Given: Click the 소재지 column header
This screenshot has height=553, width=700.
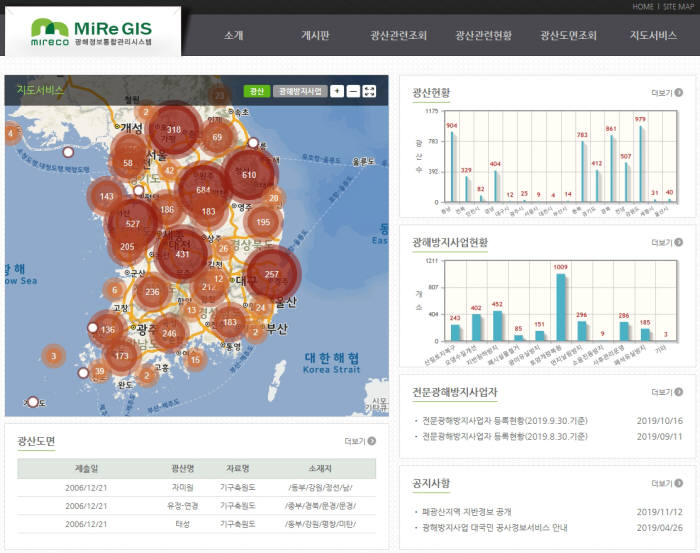Looking at the screenshot, I should (320, 468).
